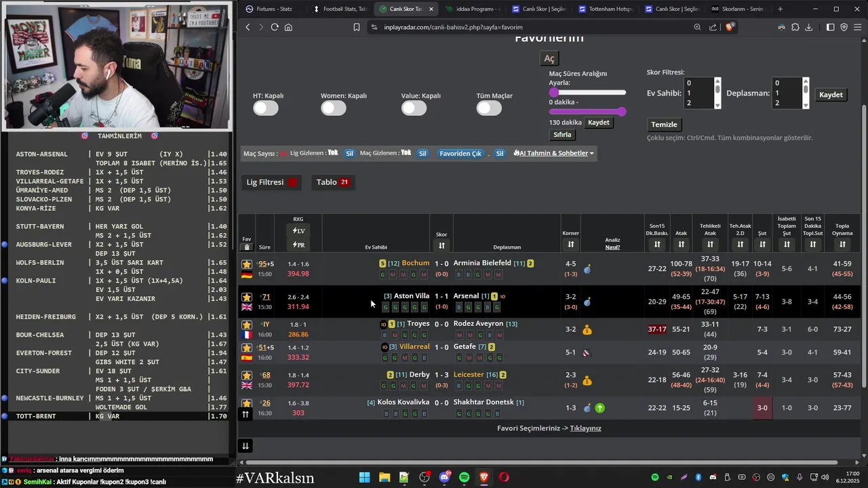The width and height of the screenshot is (868, 488).
Task: Click the money bag icon in Derby row
Action: coord(587,381)
